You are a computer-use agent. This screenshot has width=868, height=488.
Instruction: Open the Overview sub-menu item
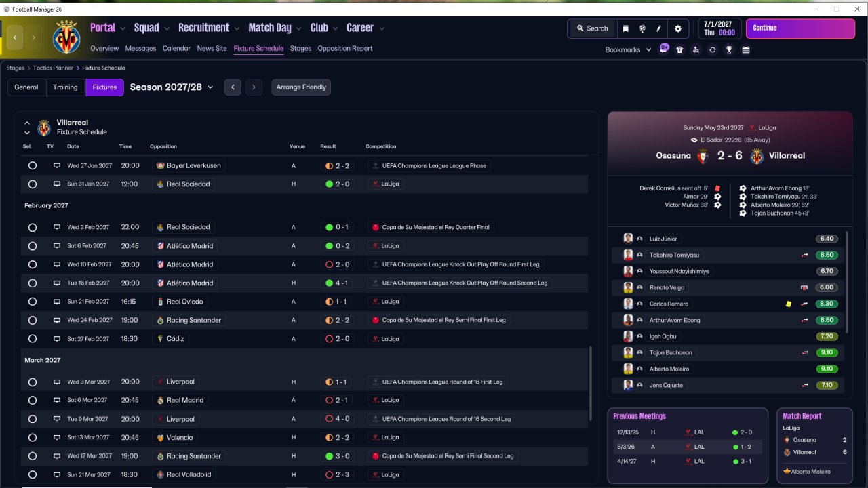(104, 49)
